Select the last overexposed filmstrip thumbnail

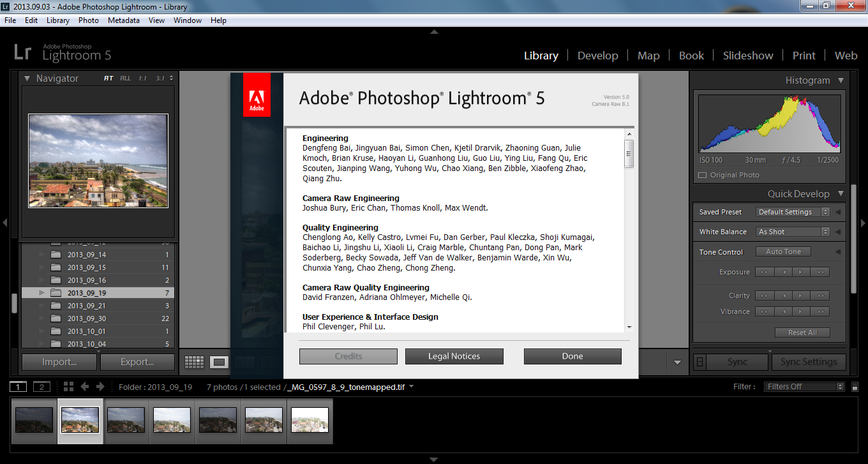pyautogui.click(x=310, y=420)
